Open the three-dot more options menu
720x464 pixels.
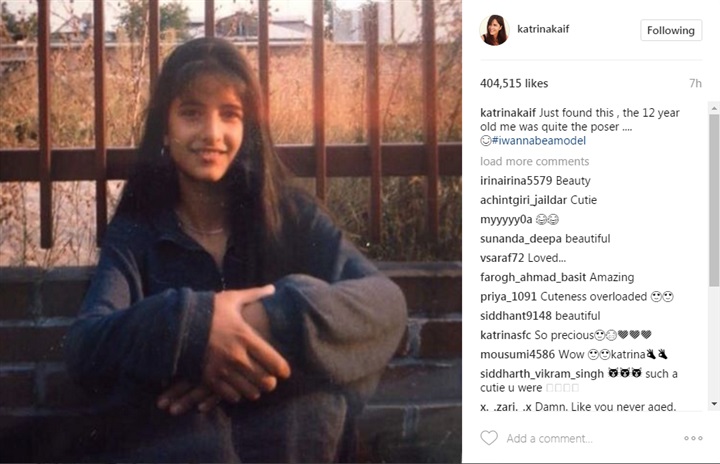pos(693,438)
